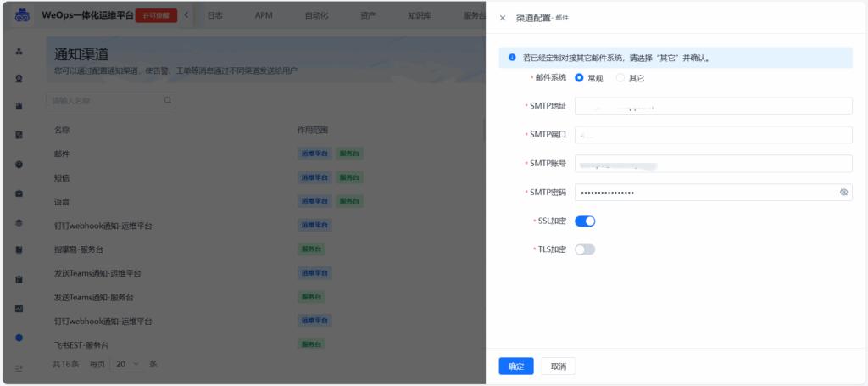Viewport: 868px width, 386px height.
Task: Click the WeOps logo icon
Action: pos(22,15)
